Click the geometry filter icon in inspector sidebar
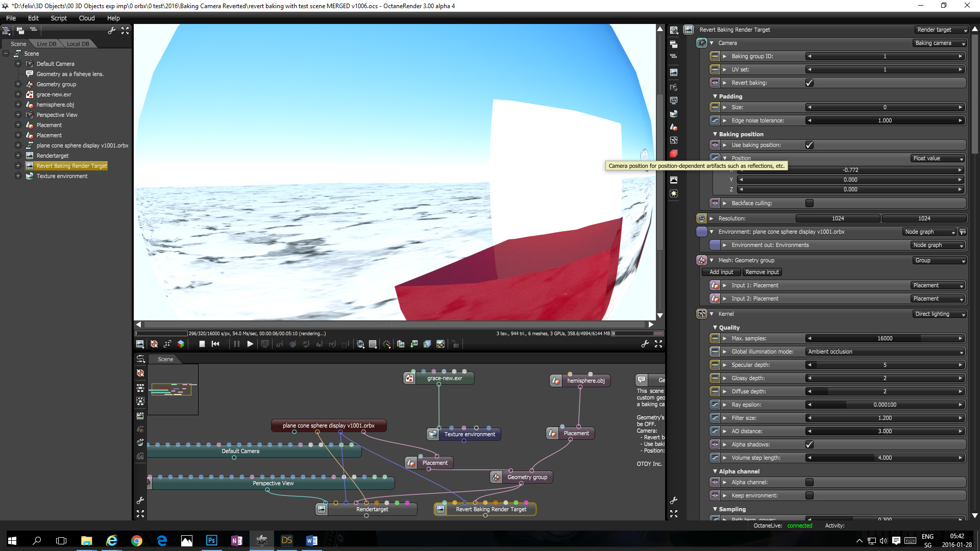Viewport: 980px width, 551px height. 674,127
